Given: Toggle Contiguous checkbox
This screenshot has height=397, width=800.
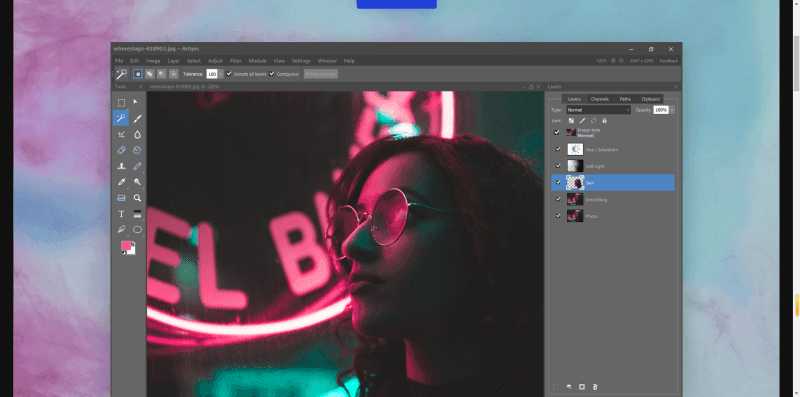Looking at the screenshot, I should 272,74.
